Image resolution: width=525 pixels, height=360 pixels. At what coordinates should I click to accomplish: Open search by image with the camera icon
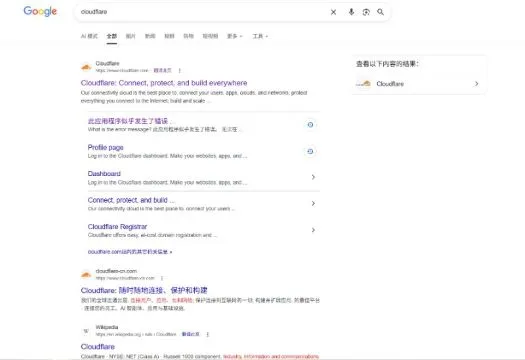point(366,12)
